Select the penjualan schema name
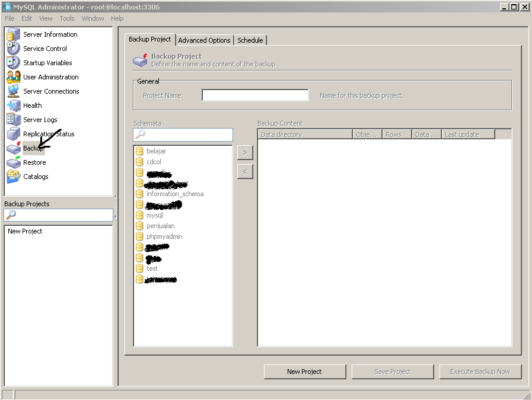The height and width of the screenshot is (400, 532). (x=161, y=226)
